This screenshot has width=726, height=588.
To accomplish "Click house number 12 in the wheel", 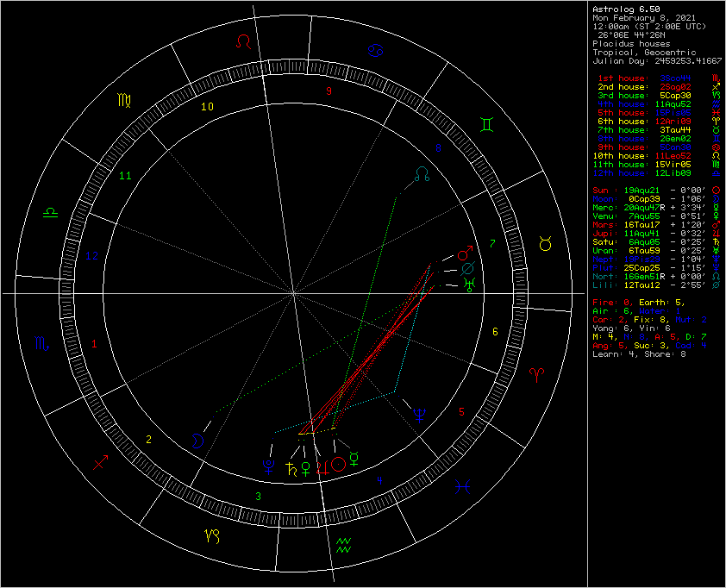I will [x=91, y=255].
